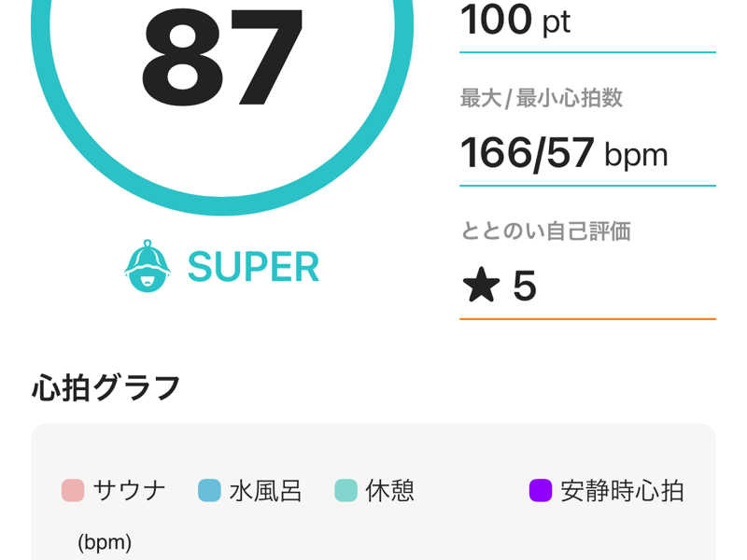The image size is (747, 560).
Task: Tap the 100 pt value
Action: pos(515,20)
